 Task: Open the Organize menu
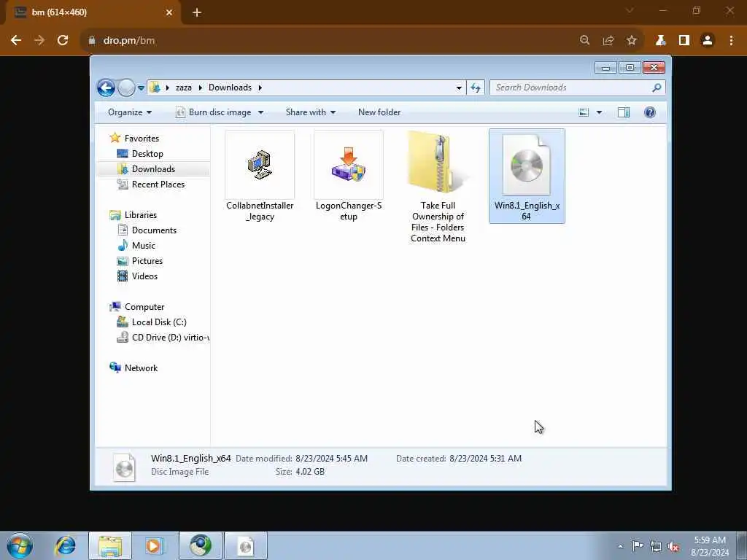[x=130, y=112]
